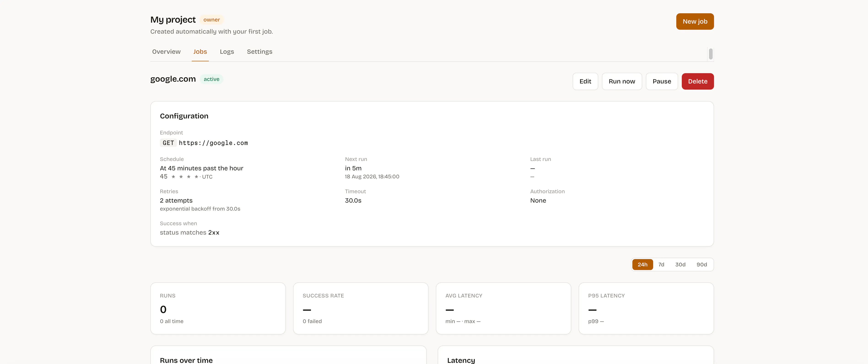
Task: Pick the 90d time range
Action: coord(701,265)
